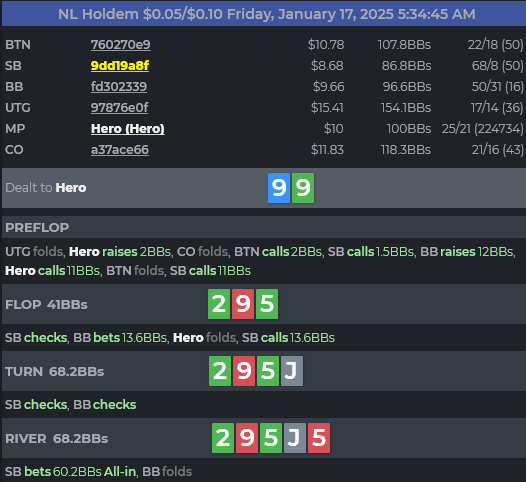Image resolution: width=526 pixels, height=482 pixels.
Task: Open highlighted player 9dd19a8f link
Action: click(x=120, y=66)
